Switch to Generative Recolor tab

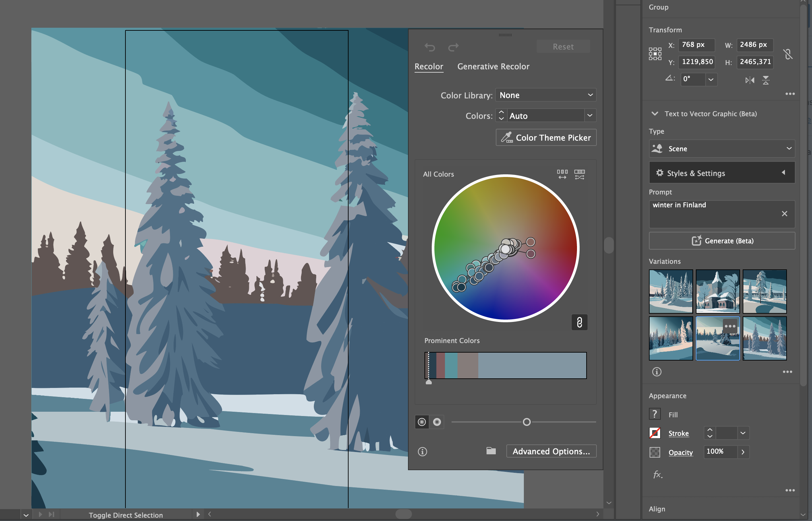click(x=493, y=67)
